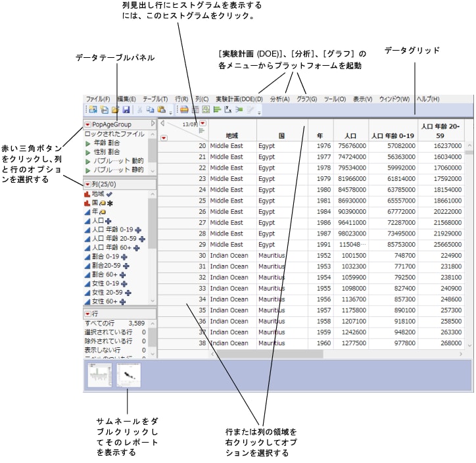The height and width of the screenshot is (463, 476).
Task: Run the 年齢 割合 script with its green triangle
Action: (x=88, y=143)
